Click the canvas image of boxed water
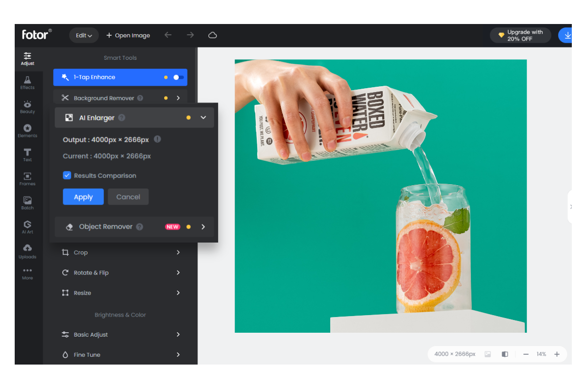The width and height of the screenshot is (588, 392). coord(381,196)
